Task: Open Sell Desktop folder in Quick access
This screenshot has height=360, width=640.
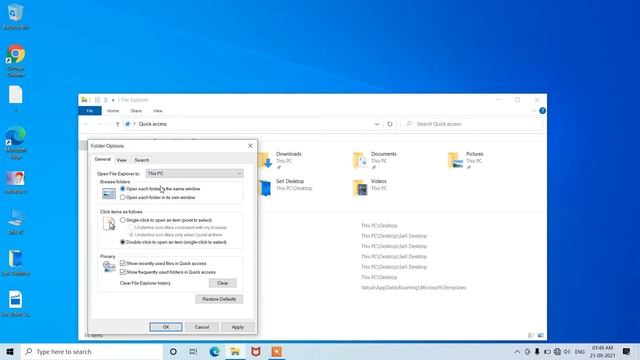Action: [x=286, y=187]
